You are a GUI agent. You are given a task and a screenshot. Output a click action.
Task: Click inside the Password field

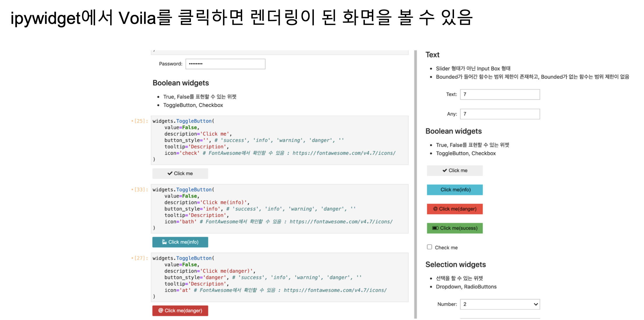pyautogui.click(x=225, y=64)
